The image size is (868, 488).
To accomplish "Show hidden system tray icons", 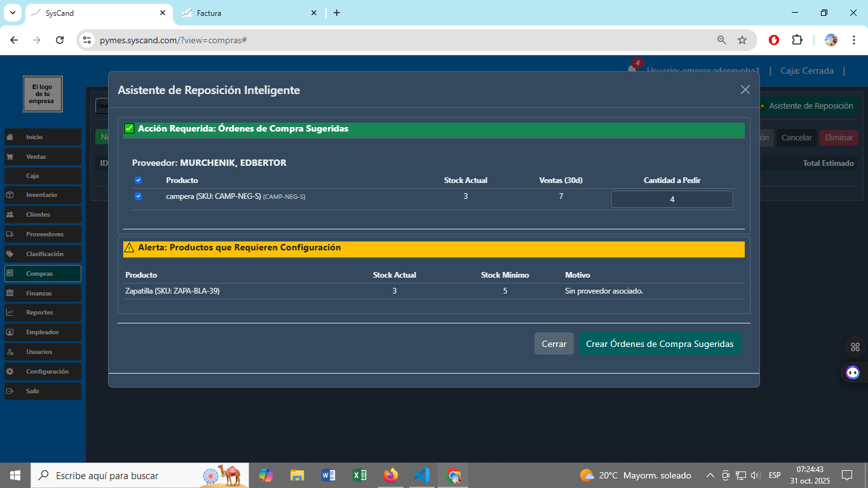I will pyautogui.click(x=710, y=475).
